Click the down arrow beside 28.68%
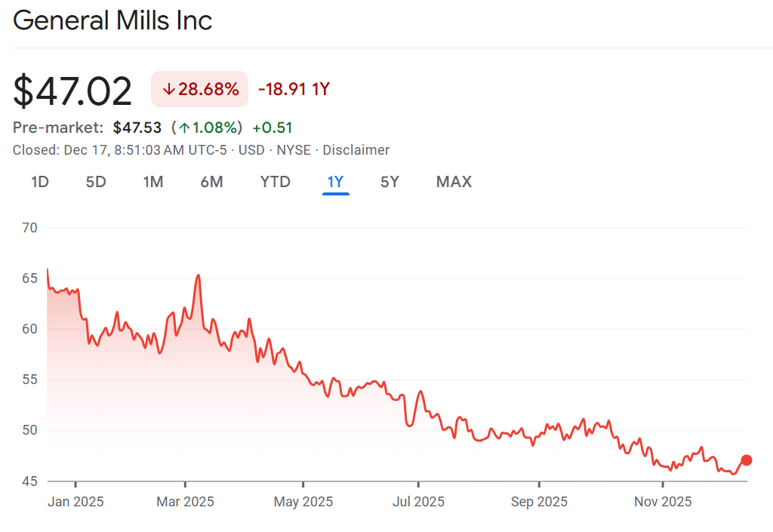Image resolution: width=773 pixels, height=532 pixels. [168, 90]
